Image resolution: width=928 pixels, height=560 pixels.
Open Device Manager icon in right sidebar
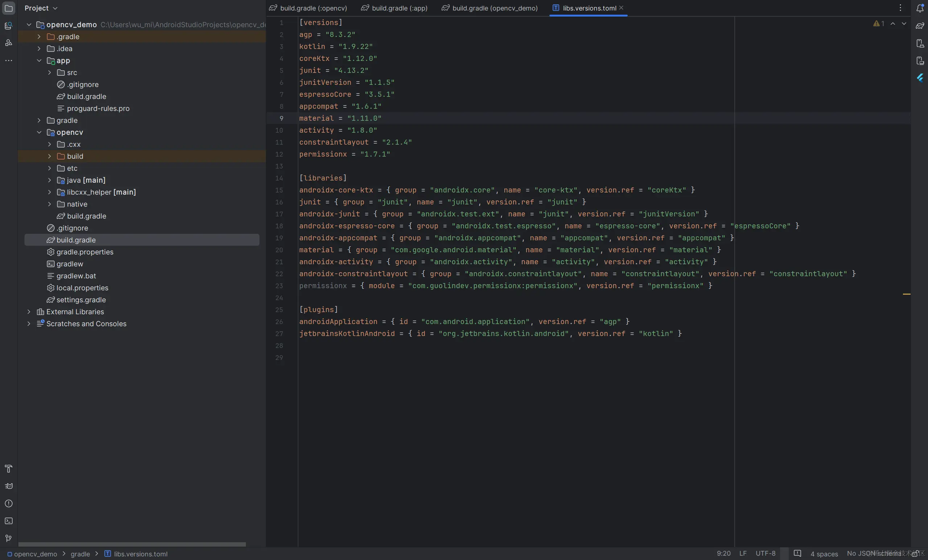pyautogui.click(x=920, y=43)
